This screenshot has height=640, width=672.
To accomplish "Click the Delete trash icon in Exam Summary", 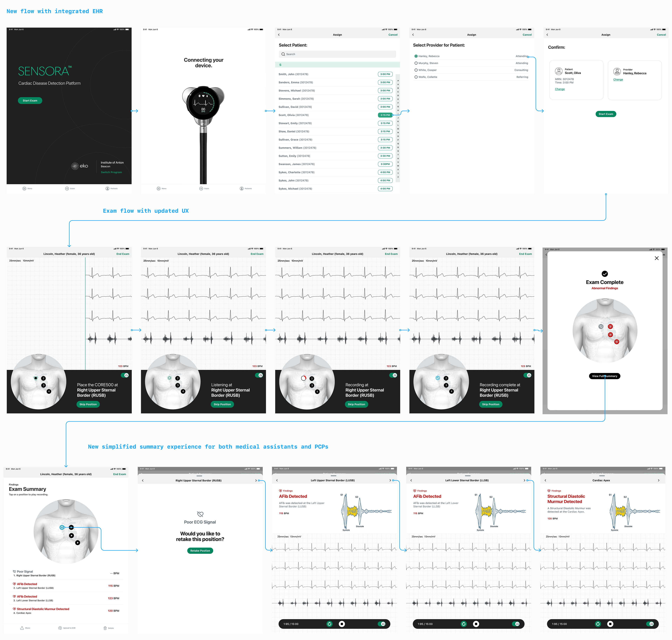I will [105, 628].
